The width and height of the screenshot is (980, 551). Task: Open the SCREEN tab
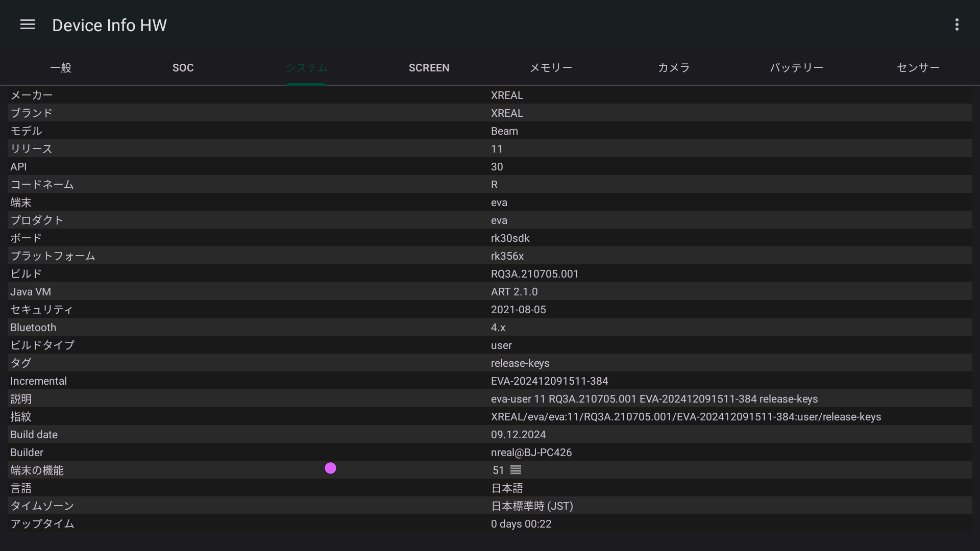pos(429,68)
